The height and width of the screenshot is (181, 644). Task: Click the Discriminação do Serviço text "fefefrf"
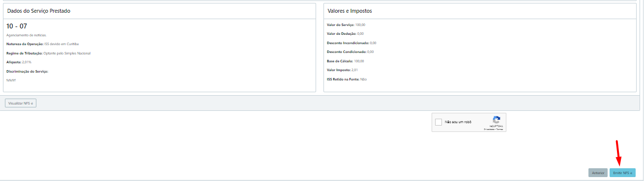(11, 80)
